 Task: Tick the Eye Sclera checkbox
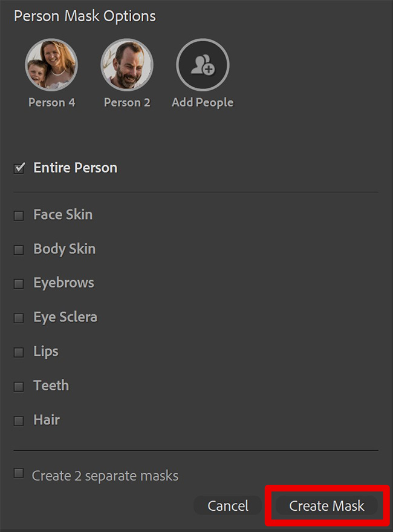19,318
